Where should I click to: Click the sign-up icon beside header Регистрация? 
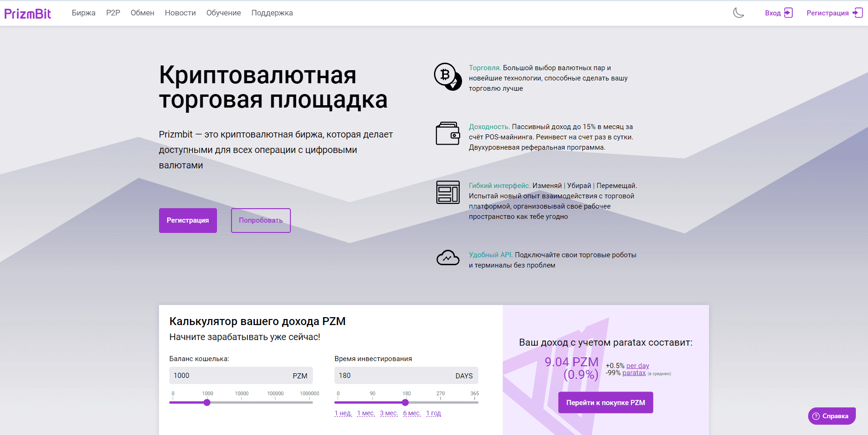(858, 13)
